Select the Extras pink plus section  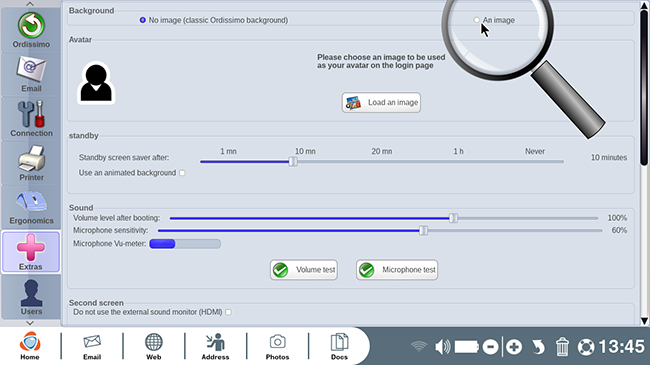click(x=31, y=252)
